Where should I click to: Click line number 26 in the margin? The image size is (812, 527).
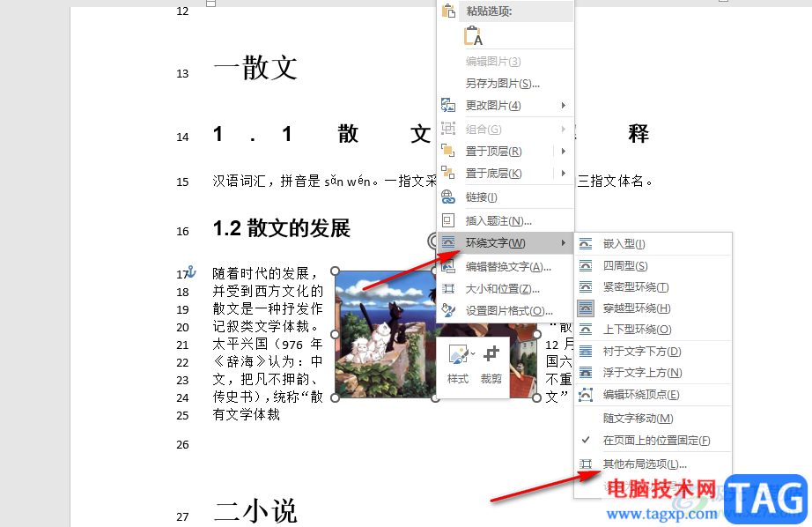pos(182,445)
